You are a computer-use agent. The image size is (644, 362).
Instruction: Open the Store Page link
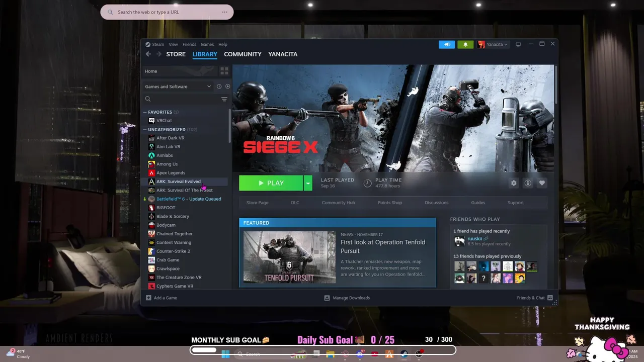click(257, 203)
